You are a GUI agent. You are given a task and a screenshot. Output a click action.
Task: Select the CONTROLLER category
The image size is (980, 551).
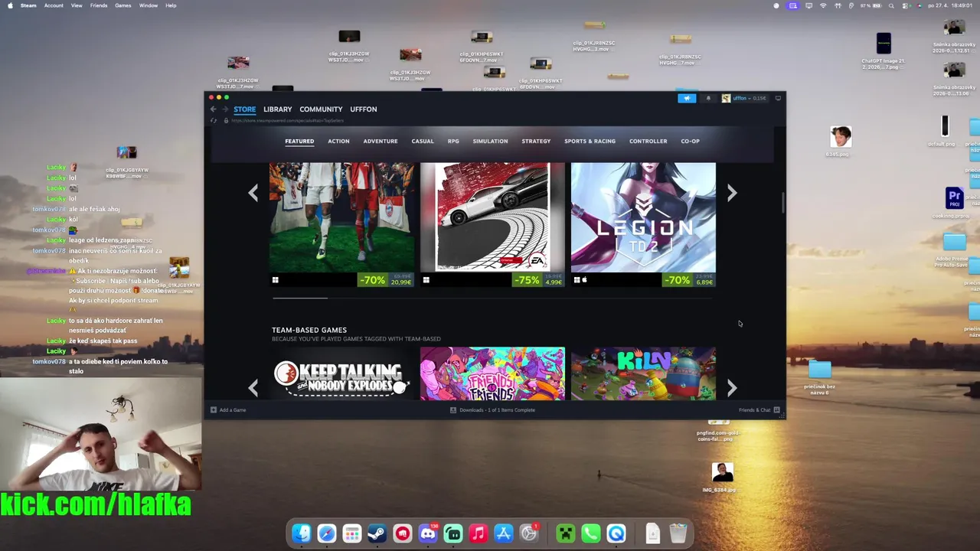point(648,141)
